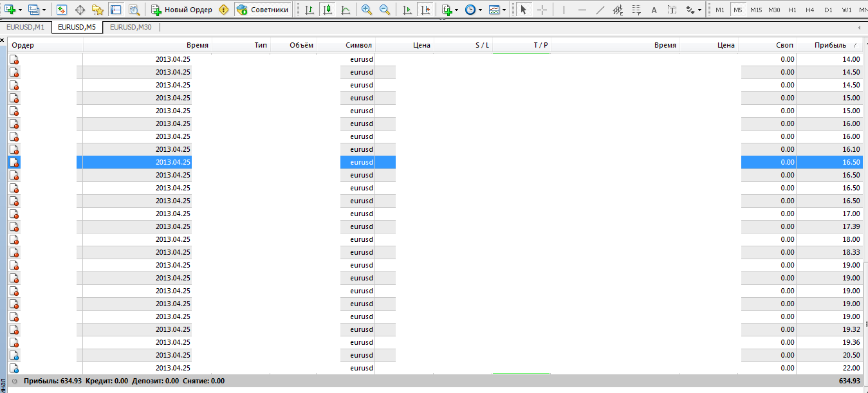Expand the New Chart dropdown arrow
868x393 pixels.
point(21,10)
